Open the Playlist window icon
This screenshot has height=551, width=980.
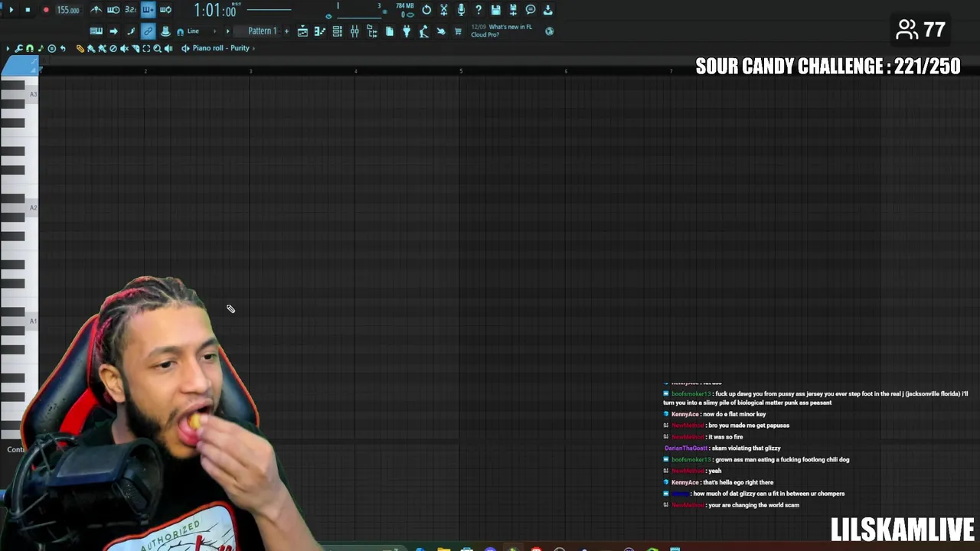pyautogui.click(x=302, y=31)
